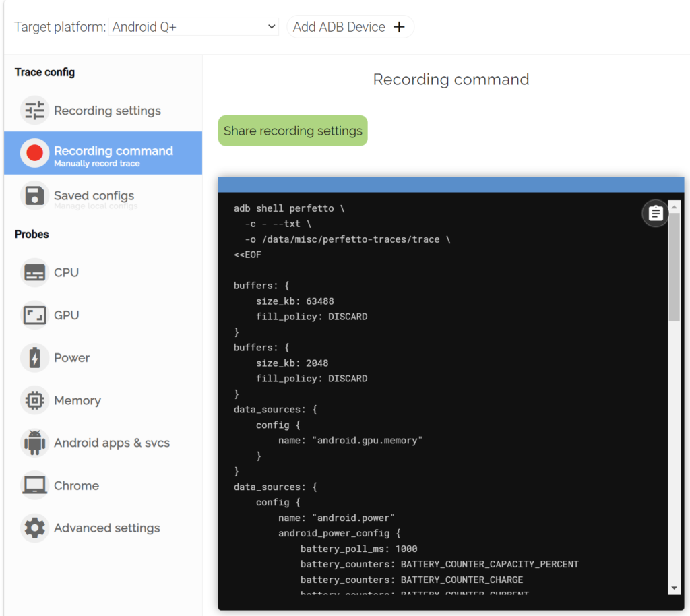Image resolution: width=690 pixels, height=616 pixels.
Task: Click the Power probe battery icon
Action: (34, 357)
